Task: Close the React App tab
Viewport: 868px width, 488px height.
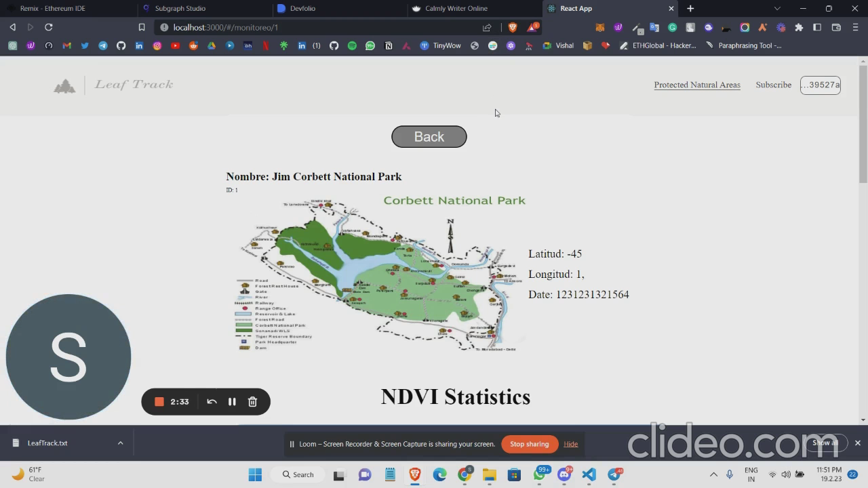Action: coord(671,8)
